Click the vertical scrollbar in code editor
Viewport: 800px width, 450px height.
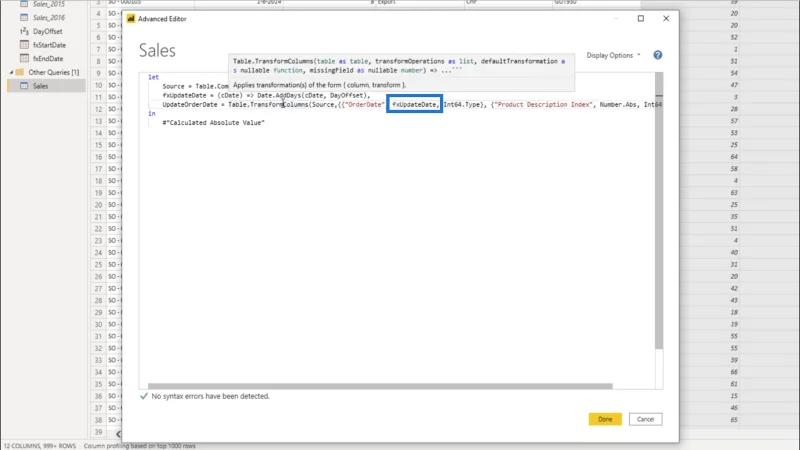click(x=659, y=210)
